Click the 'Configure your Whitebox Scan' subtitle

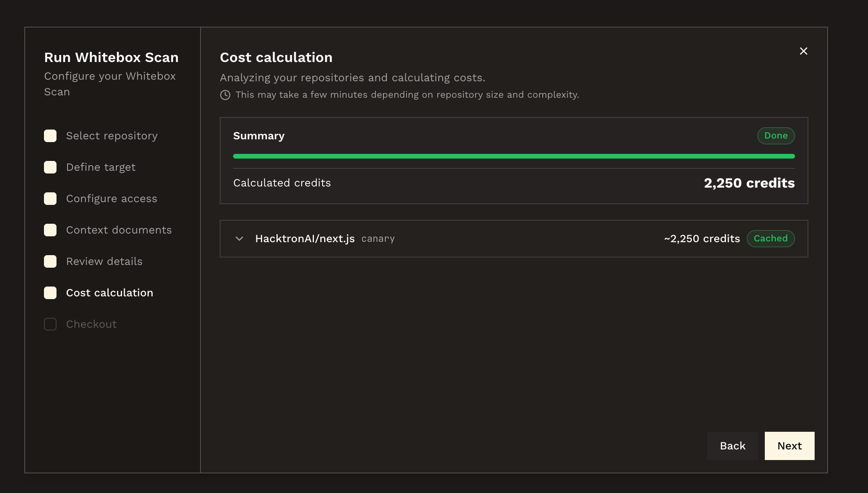coord(110,84)
